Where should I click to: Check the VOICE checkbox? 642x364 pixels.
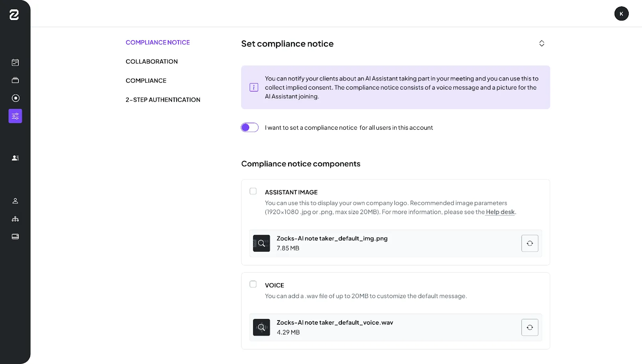point(253,285)
